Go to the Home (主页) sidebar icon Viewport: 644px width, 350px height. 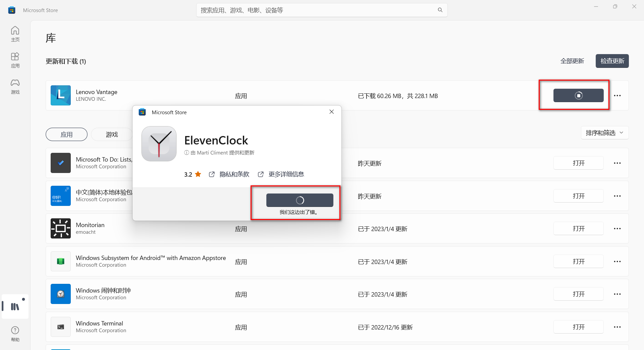(x=15, y=34)
